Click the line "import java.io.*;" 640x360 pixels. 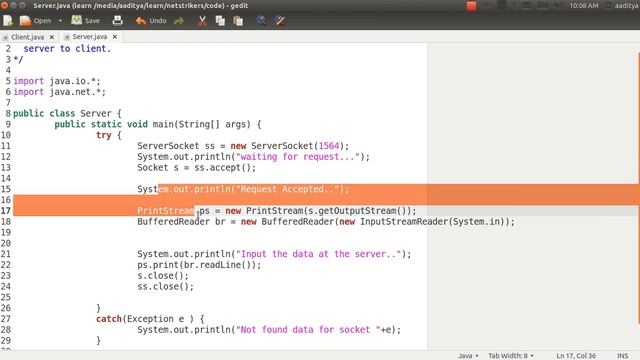click(57, 81)
